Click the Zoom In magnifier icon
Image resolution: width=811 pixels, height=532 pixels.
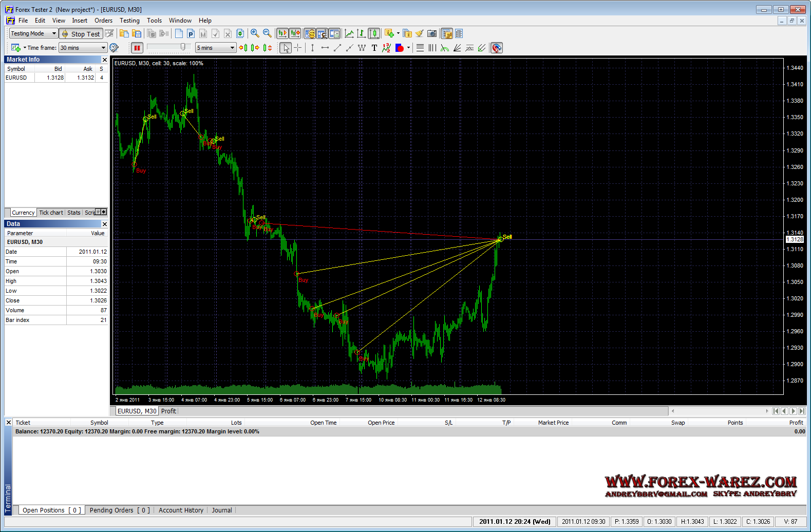coord(255,33)
